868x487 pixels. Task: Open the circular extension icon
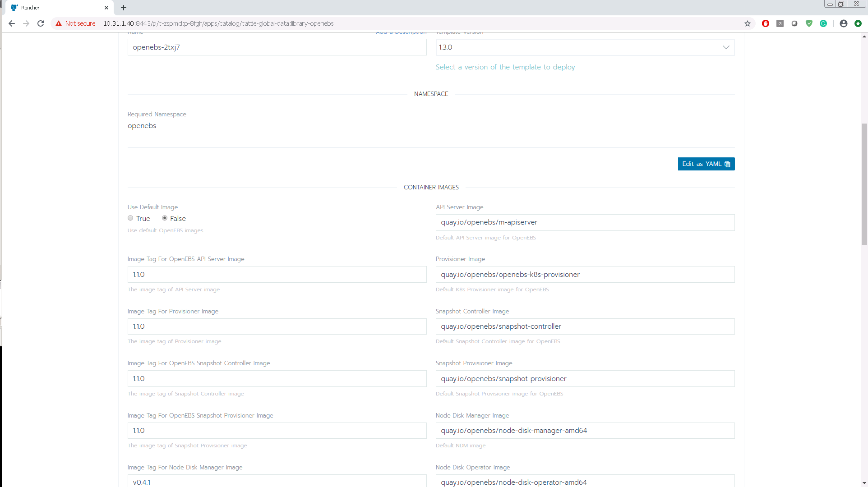pos(795,23)
